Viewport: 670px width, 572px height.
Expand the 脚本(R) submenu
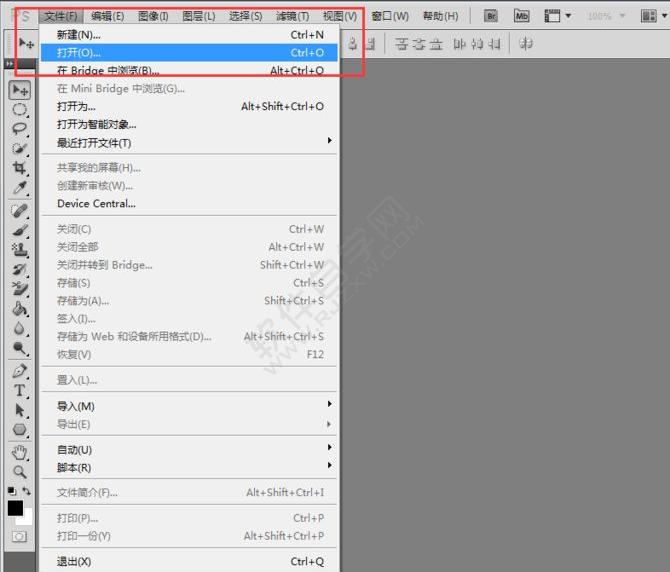click(x=189, y=467)
